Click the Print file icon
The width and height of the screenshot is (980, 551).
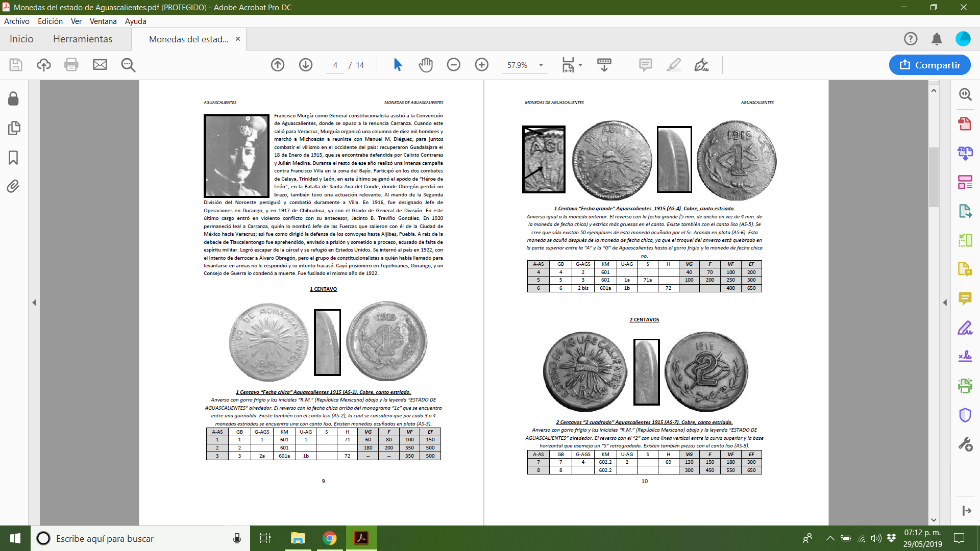(71, 65)
